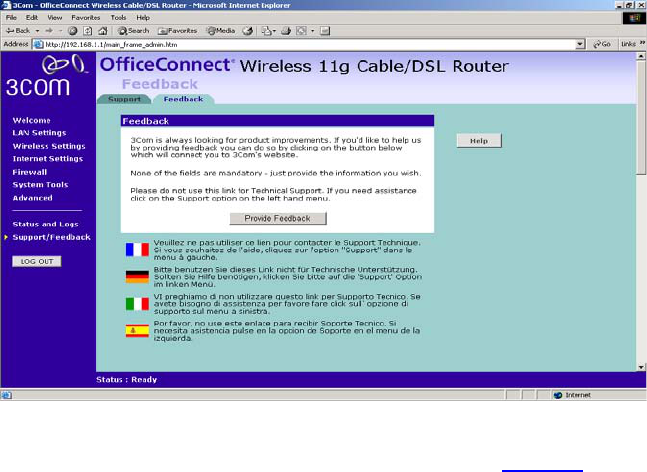Switch to the Support tab
Image resolution: width=647 pixels, height=472 pixels.
click(124, 99)
